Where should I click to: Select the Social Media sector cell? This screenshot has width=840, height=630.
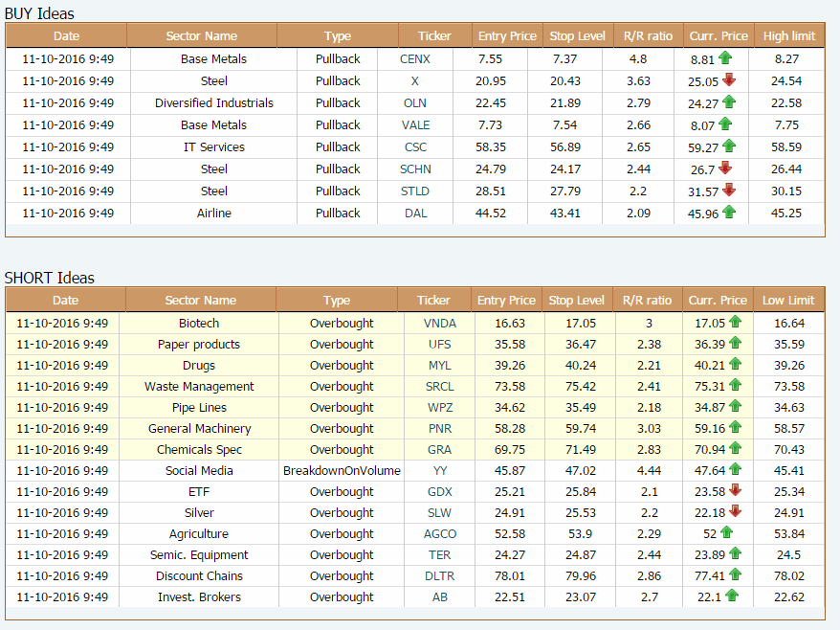click(x=199, y=471)
